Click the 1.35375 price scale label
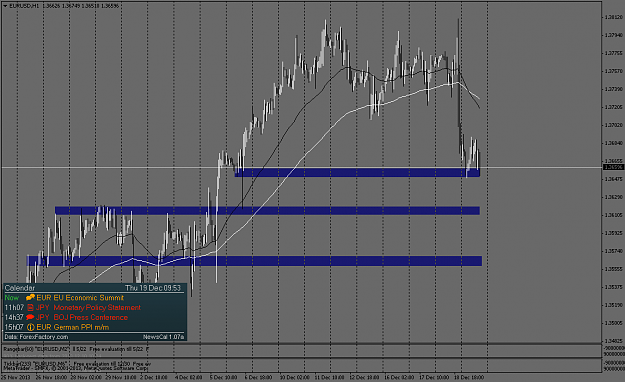The height and width of the screenshot is (382, 625). (613, 287)
